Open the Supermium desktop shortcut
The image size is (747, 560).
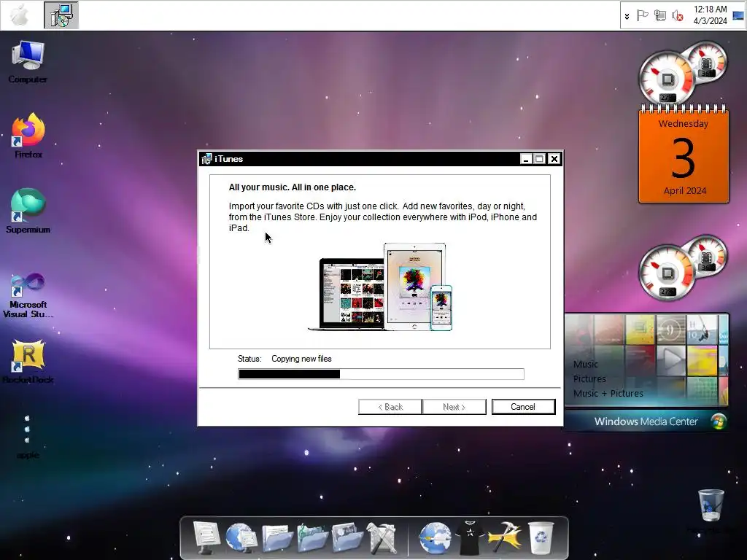pos(28,211)
